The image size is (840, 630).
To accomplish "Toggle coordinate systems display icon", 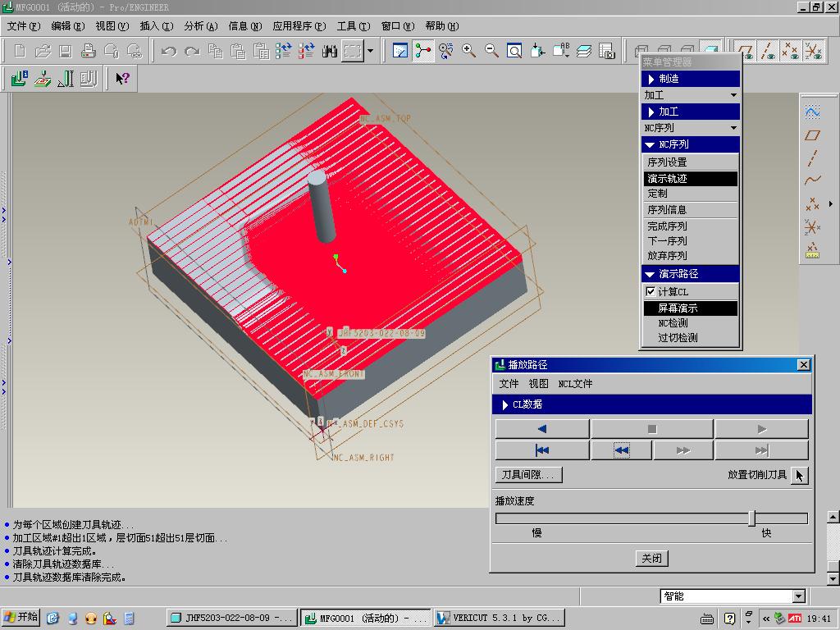I will tap(814, 51).
